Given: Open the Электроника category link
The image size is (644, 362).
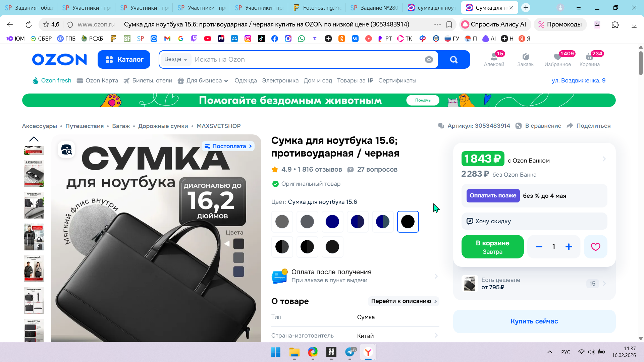Looking at the screenshot, I should (280, 80).
